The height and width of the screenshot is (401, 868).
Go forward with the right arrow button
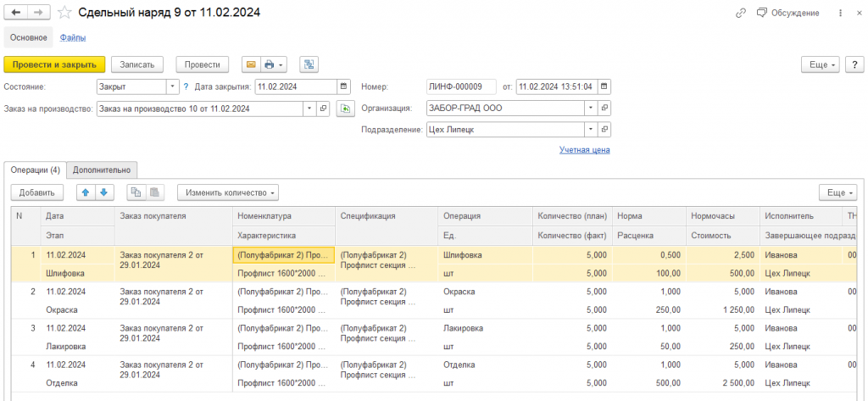click(x=39, y=12)
